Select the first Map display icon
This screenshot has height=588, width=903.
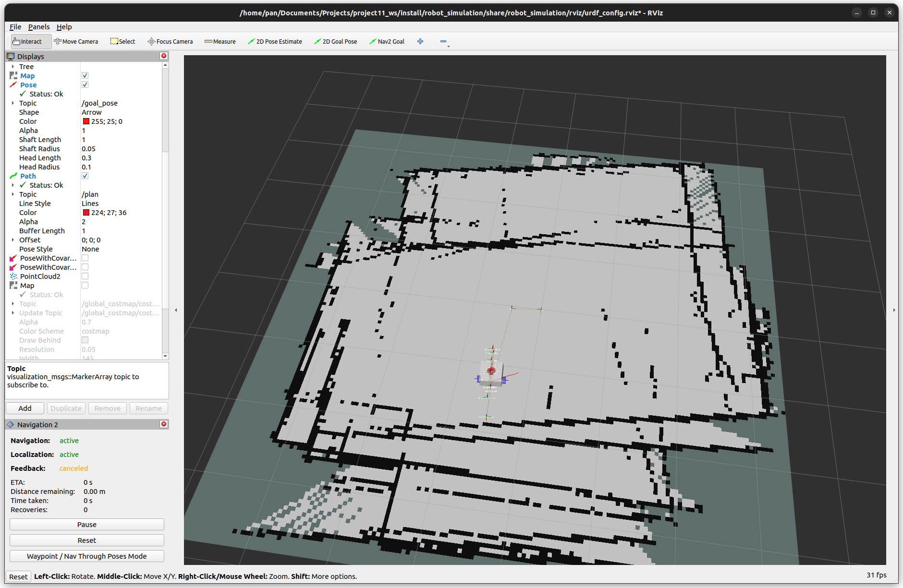13,76
